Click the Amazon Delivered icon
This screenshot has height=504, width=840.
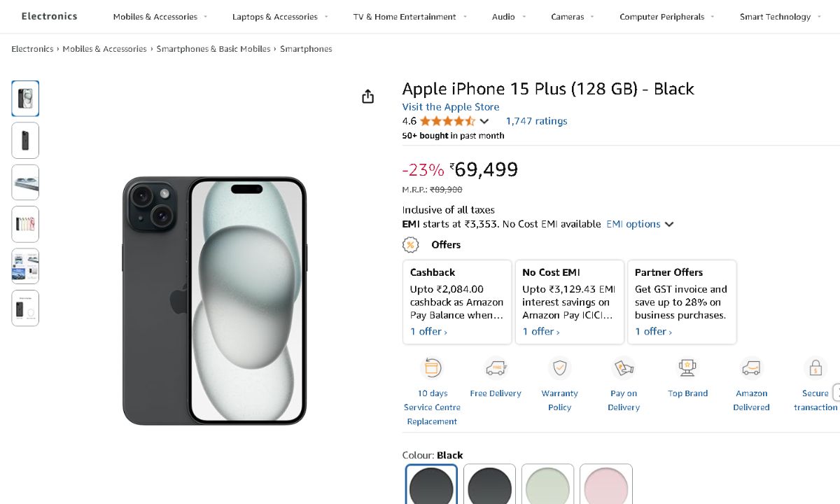[751, 368]
